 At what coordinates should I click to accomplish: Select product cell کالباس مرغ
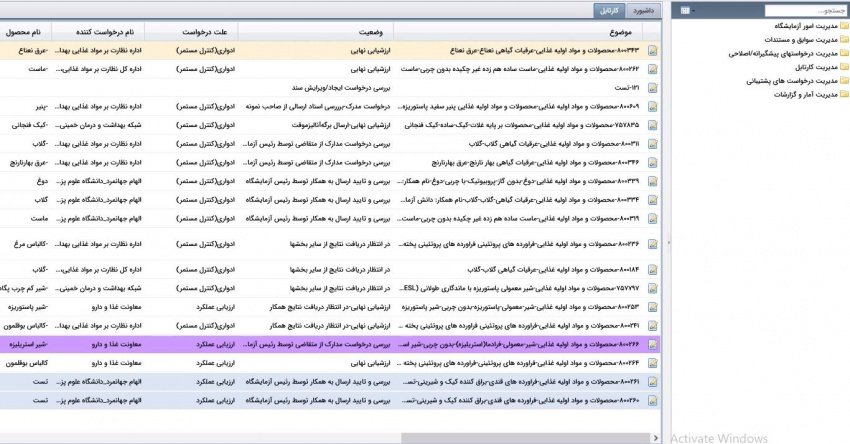point(31,244)
